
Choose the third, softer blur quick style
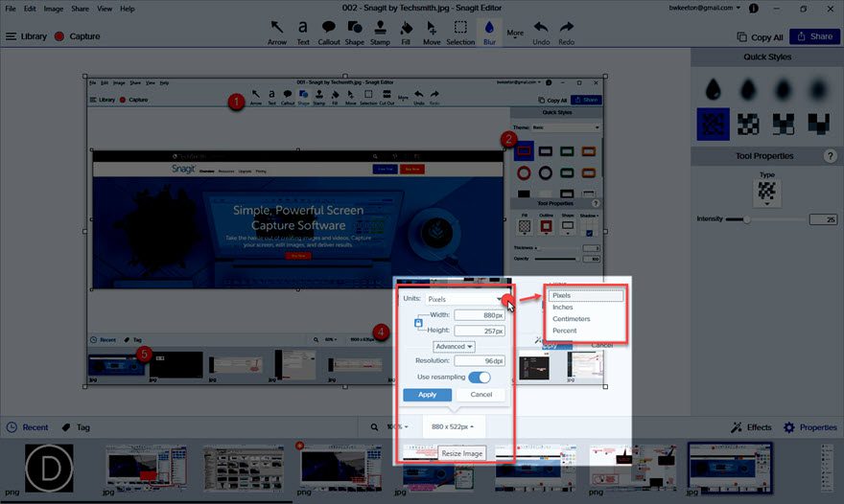tap(783, 89)
